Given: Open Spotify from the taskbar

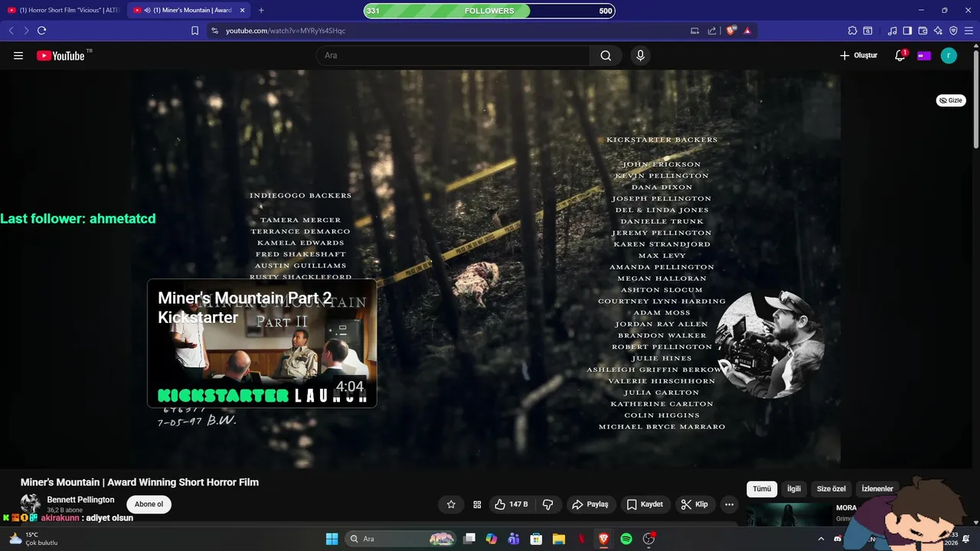Looking at the screenshot, I should click(x=626, y=539).
